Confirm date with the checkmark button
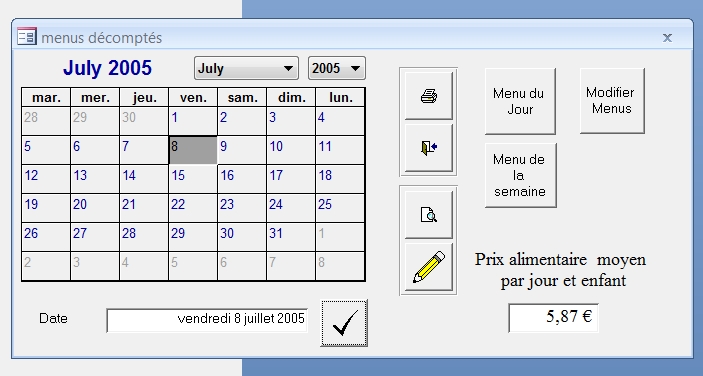This screenshot has width=703, height=376. (x=344, y=323)
